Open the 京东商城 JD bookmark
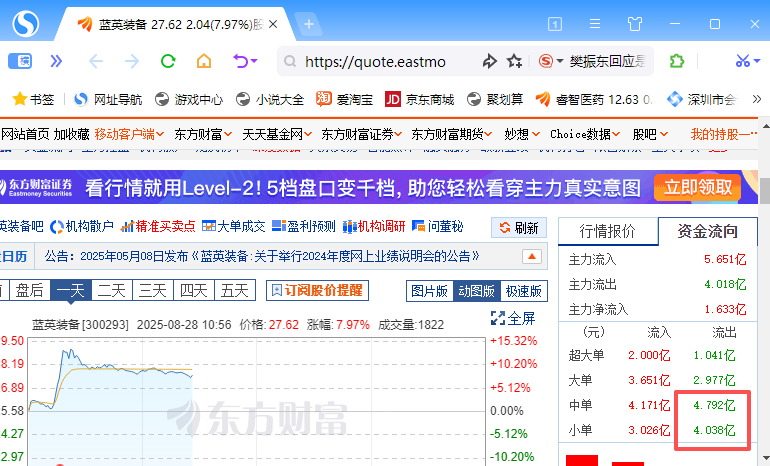The height and width of the screenshot is (466, 770). click(x=420, y=100)
